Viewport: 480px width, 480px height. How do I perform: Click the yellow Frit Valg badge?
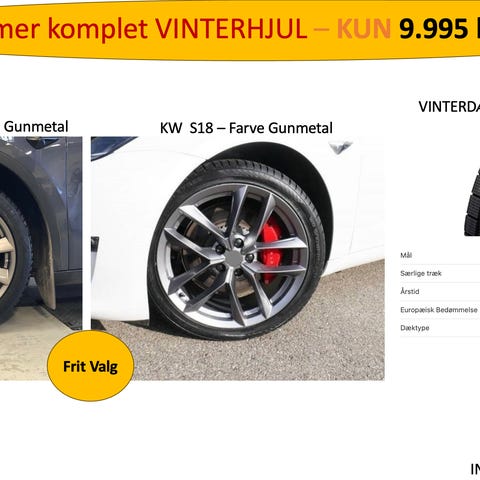pos(90,366)
